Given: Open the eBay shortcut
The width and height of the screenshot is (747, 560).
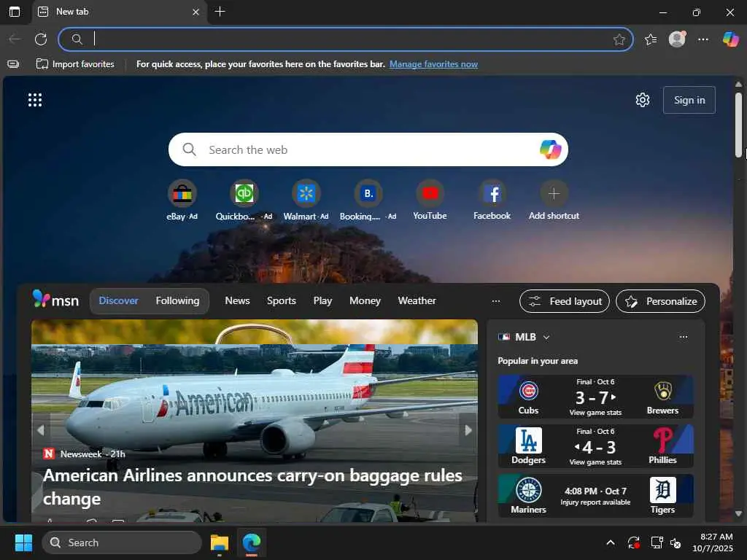Looking at the screenshot, I should click(x=182, y=201).
